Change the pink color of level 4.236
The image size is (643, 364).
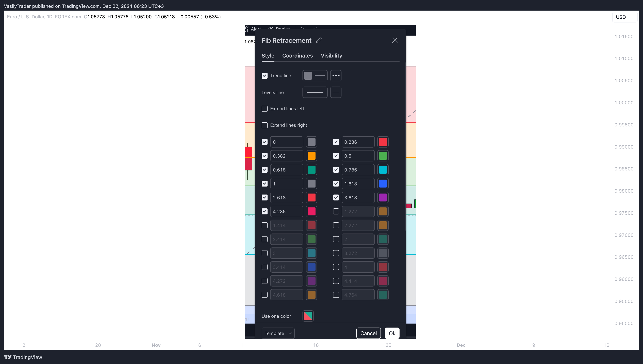pos(311,212)
